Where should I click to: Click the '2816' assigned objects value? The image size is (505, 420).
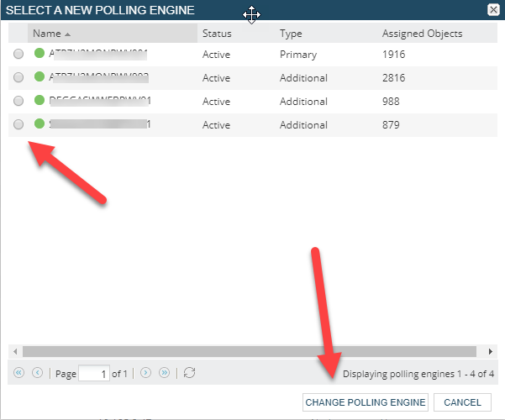point(393,77)
